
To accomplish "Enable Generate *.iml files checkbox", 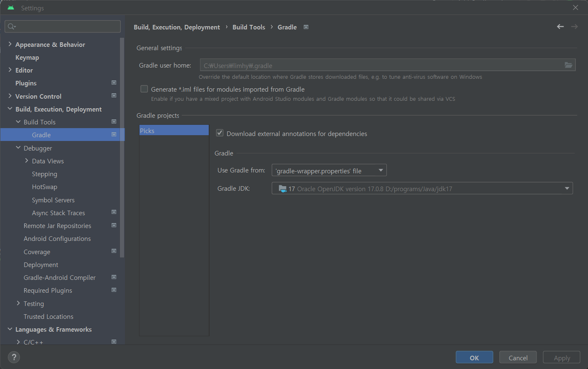I will pyautogui.click(x=144, y=89).
